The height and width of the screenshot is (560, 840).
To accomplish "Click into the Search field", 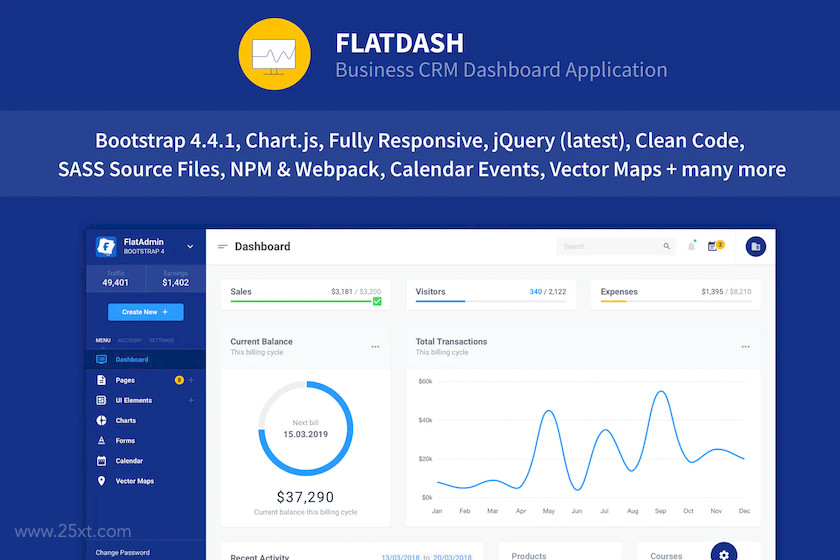I will click(x=616, y=247).
